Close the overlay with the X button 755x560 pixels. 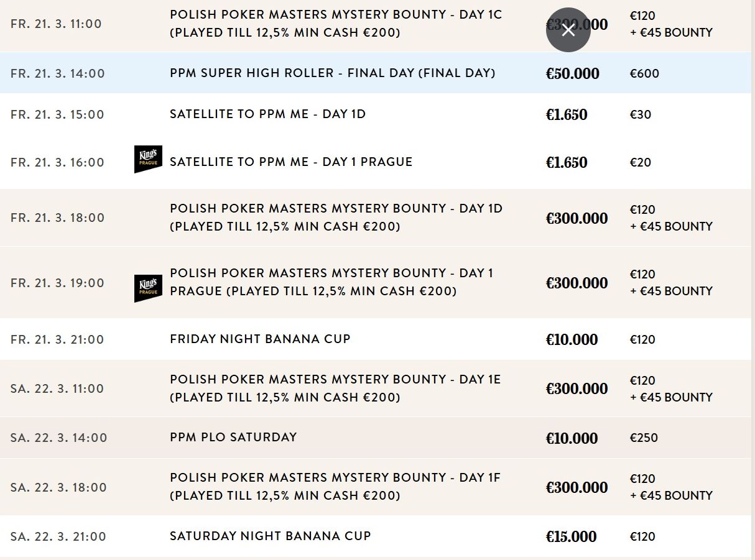click(568, 30)
